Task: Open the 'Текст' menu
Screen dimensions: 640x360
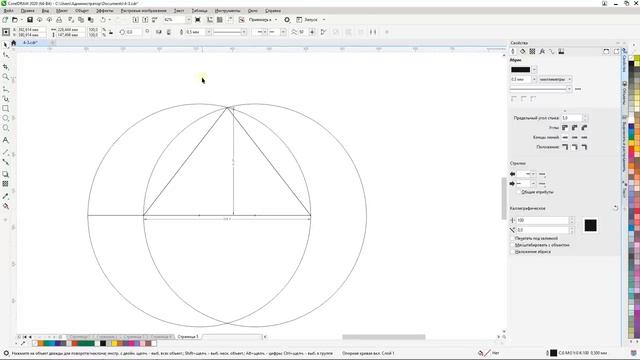Action: coord(179,11)
